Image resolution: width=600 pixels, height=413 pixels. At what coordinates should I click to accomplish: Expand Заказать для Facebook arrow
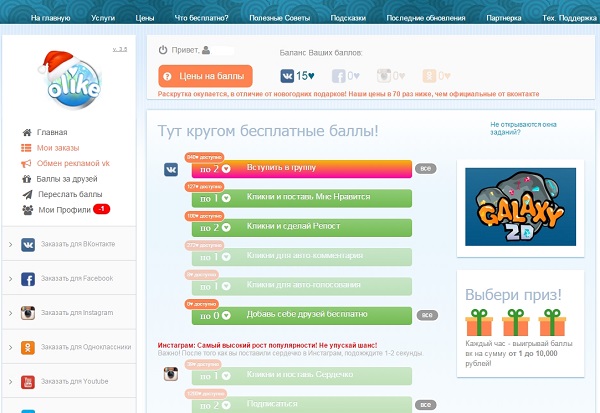pyautogui.click(x=11, y=279)
